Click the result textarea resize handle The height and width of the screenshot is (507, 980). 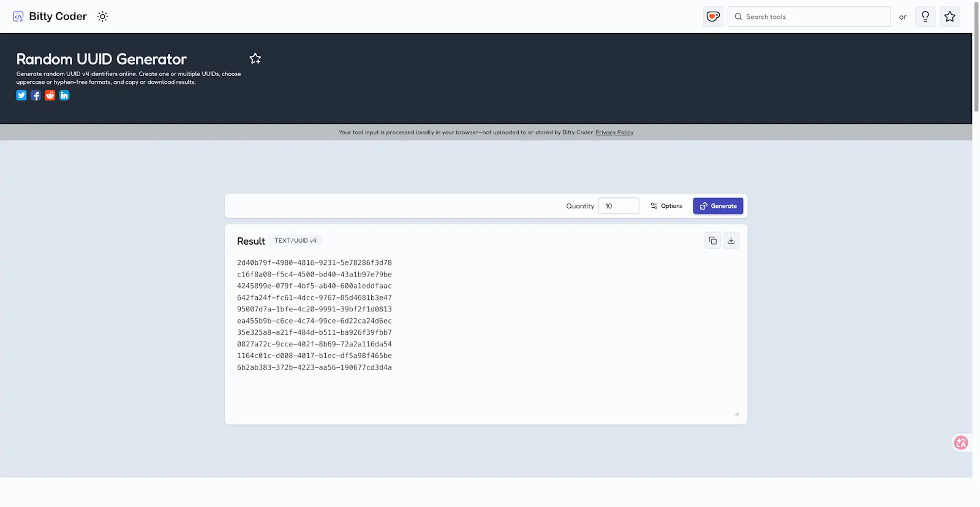737,414
